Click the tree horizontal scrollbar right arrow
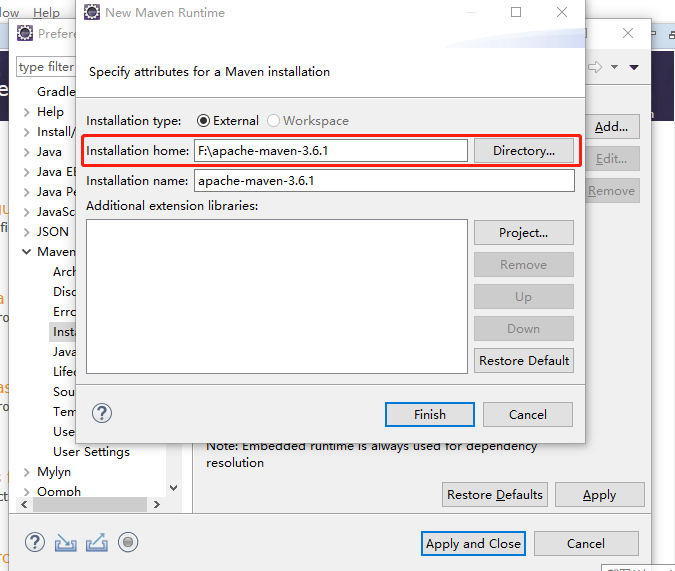The width and height of the screenshot is (675, 571). [157, 504]
